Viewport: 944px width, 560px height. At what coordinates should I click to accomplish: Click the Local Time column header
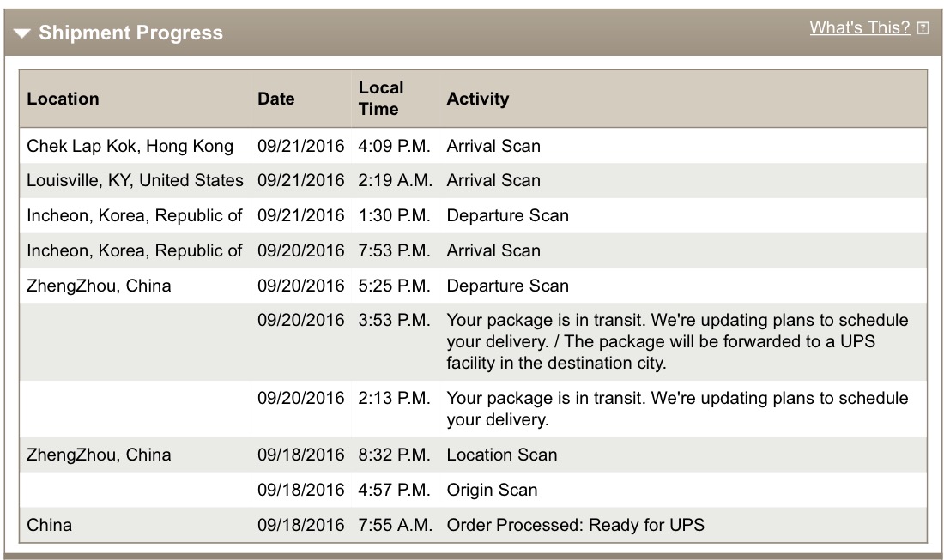click(x=380, y=99)
